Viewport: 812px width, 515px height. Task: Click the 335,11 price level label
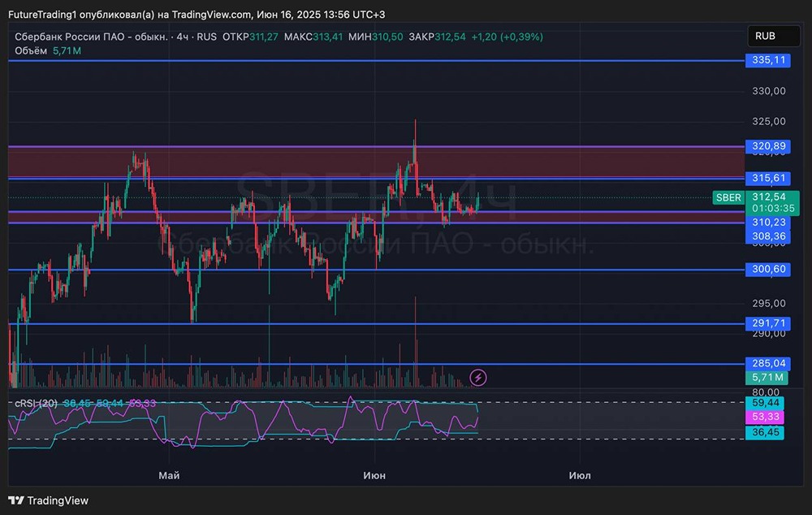click(768, 60)
